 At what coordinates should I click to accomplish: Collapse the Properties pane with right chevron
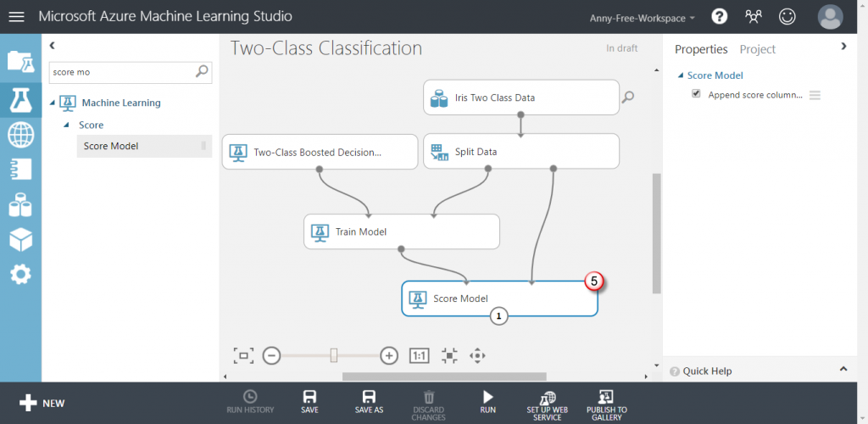843,47
